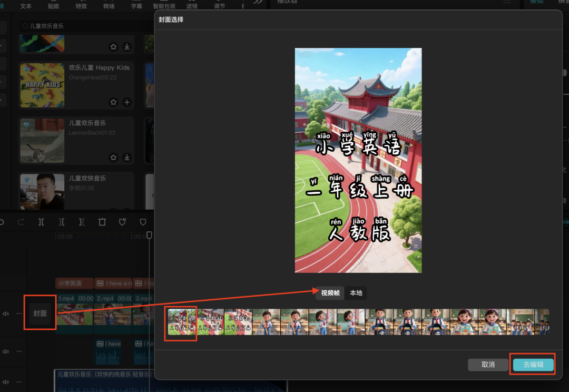
Task: Click the delete trash icon in timeline toolbar
Action: pos(102,222)
